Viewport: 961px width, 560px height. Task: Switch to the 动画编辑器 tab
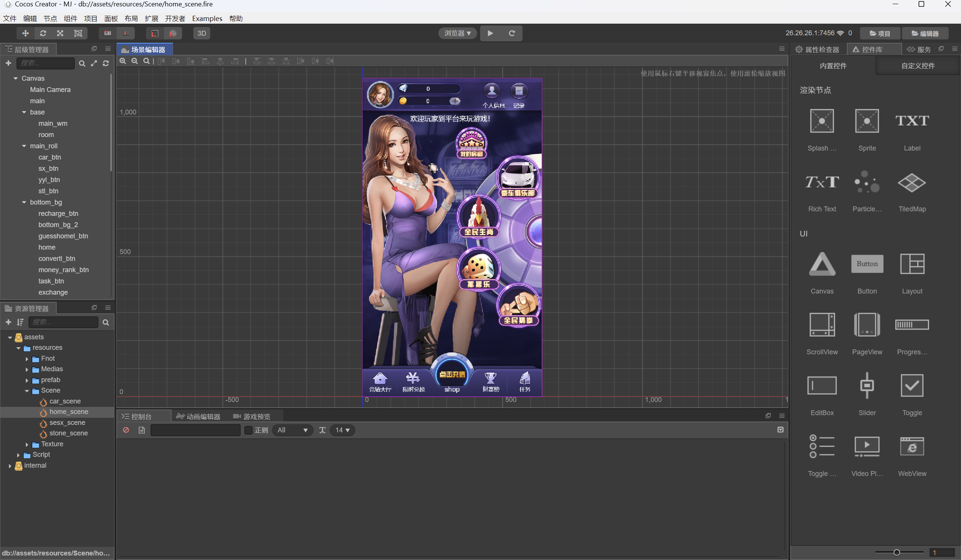click(x=198, y=416)
